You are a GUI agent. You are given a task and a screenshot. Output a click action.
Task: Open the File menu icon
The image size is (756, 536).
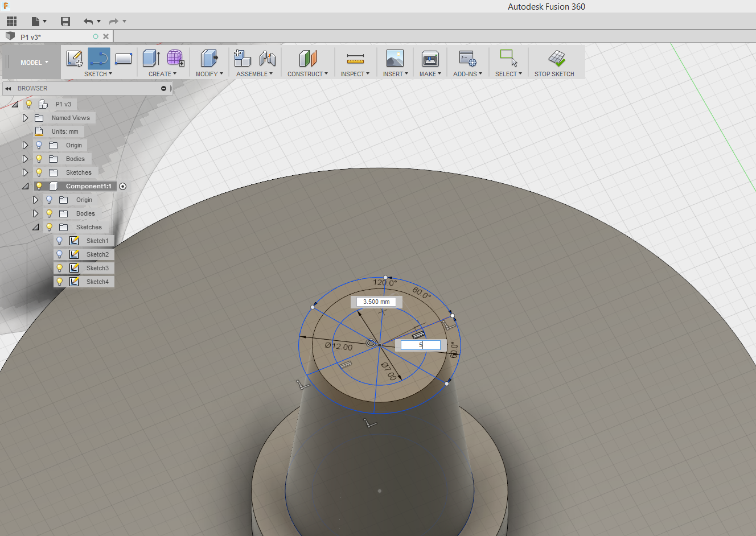pyautogui.click(x=36, y=21)
